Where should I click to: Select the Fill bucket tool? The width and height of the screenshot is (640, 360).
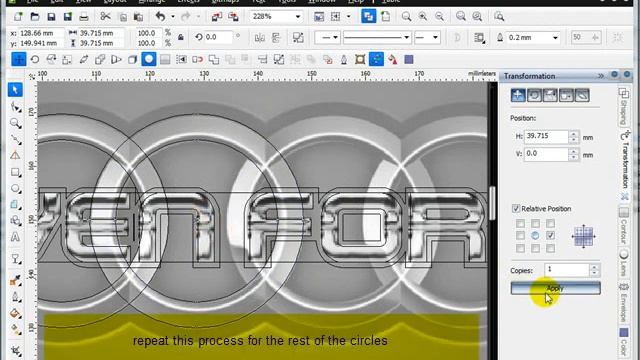coord(16,313)
